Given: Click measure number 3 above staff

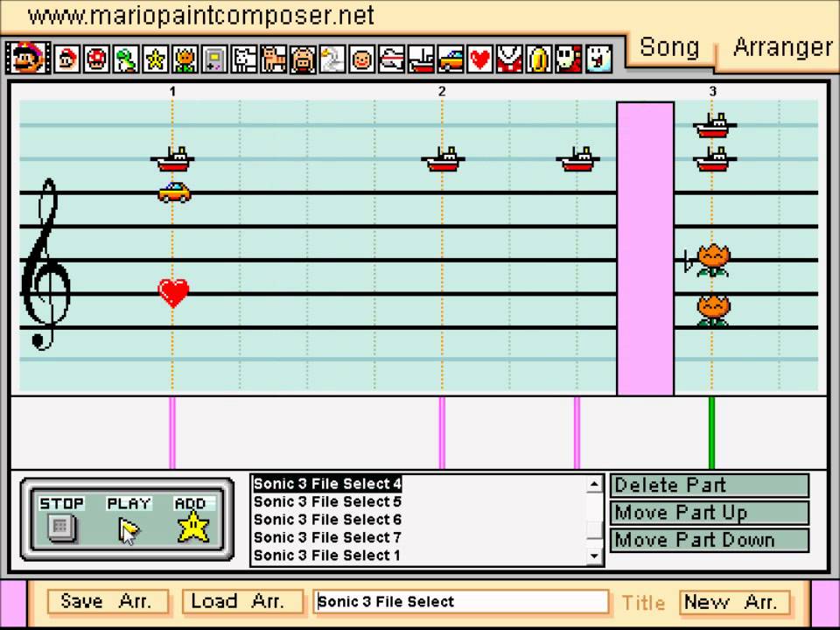Looking at the screenshot, I should point(712,92).
